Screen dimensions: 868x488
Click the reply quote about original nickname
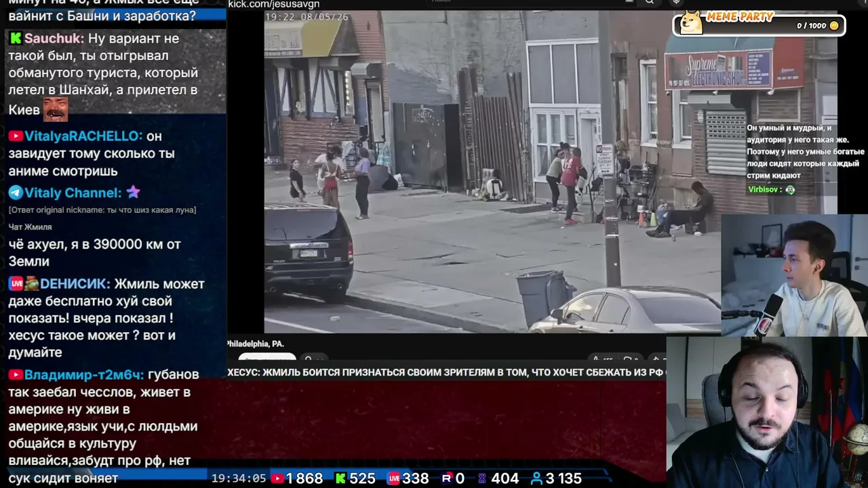pos(102,210)
